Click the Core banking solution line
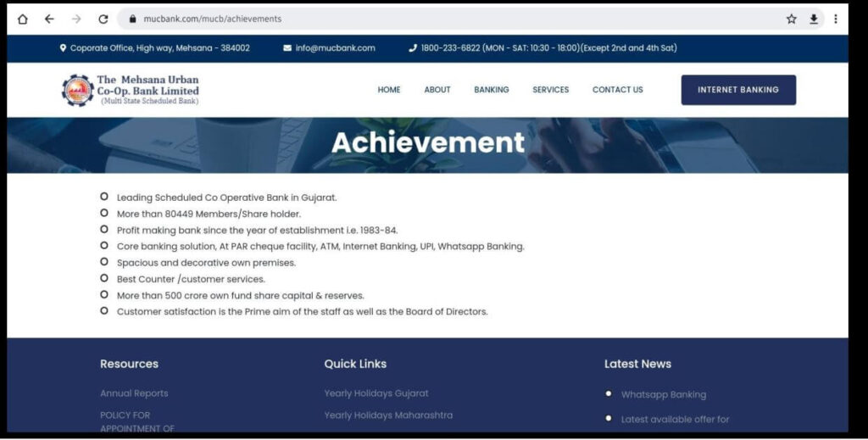 tap(320, 247)
